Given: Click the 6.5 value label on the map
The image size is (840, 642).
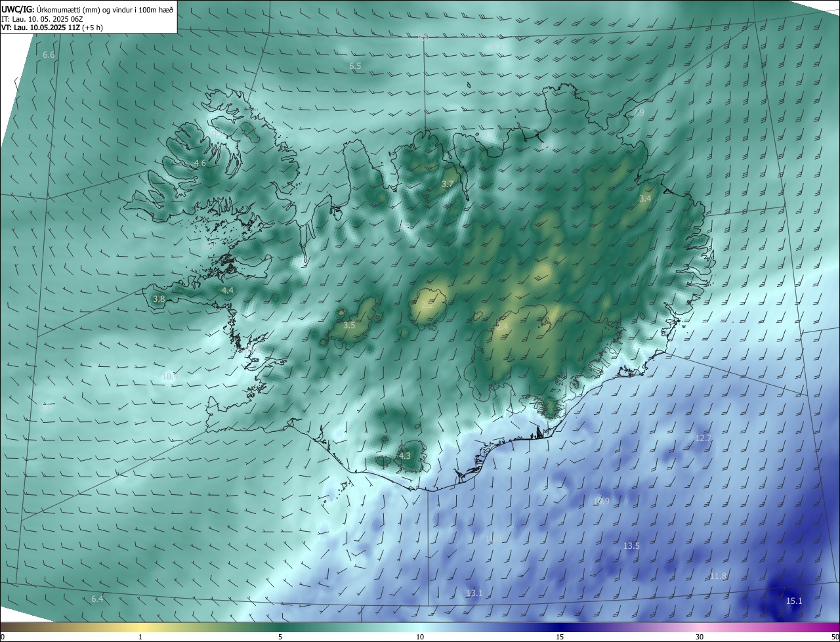Looking at the screenshot, I should pyautogui.click(x=355, y=66).
